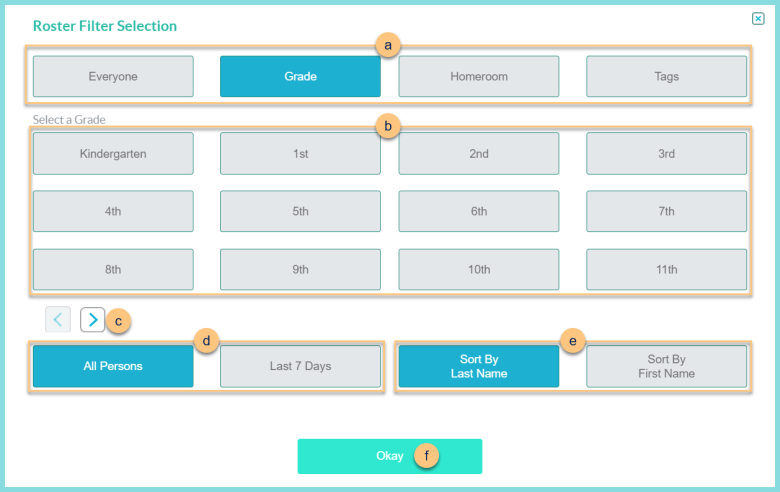Viewport: 780px width, 492px height.
Task: Go to previous page of grades
Action: tap(58, 319)
